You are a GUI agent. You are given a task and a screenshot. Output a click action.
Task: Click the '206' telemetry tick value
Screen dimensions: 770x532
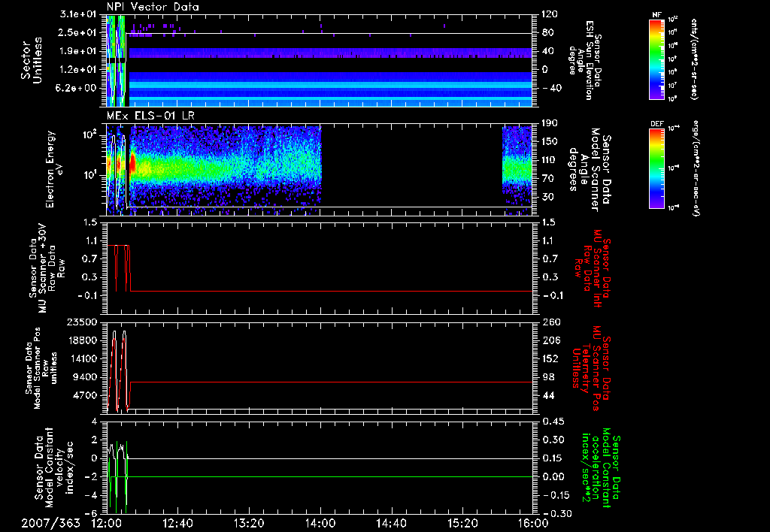point(550,340)
